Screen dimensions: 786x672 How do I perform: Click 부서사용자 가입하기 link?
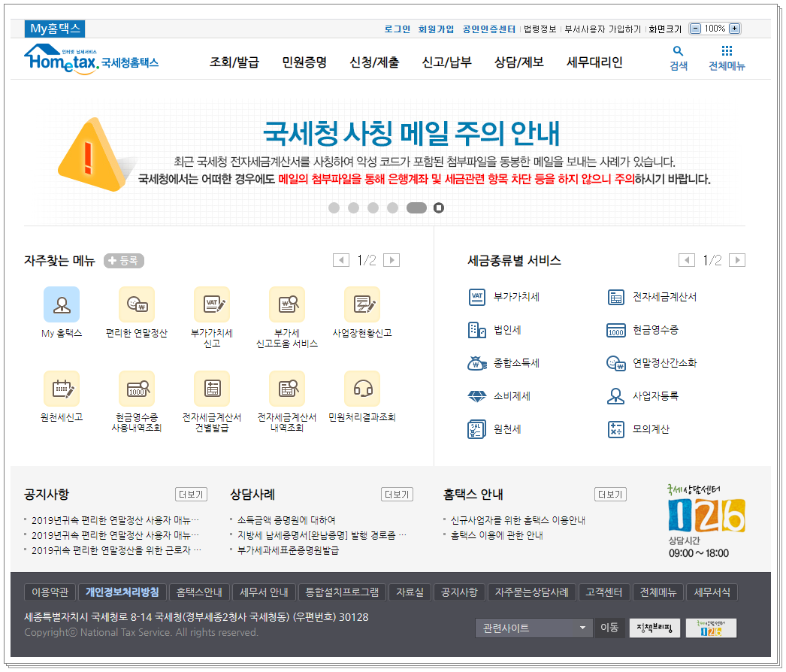(x=603, y=29)
